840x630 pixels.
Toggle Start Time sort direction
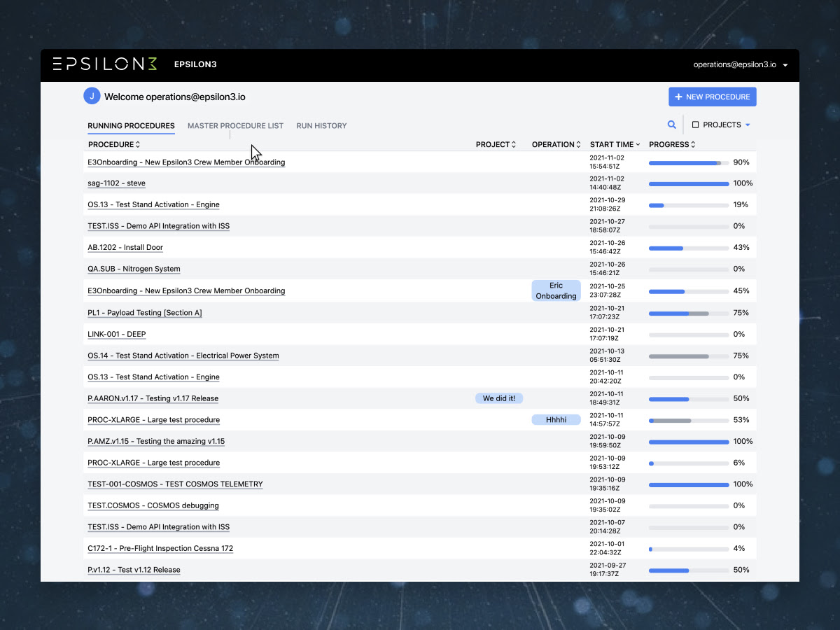coord(638,145)
